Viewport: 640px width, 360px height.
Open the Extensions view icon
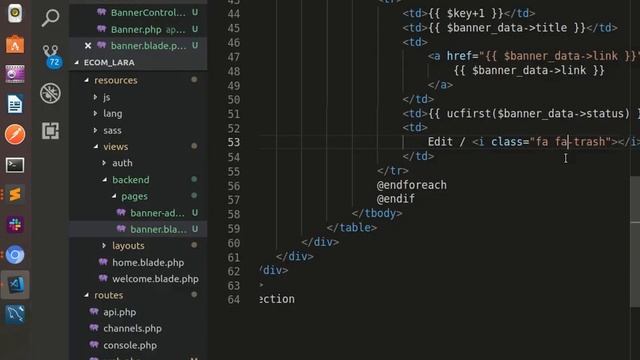(50, 131)
